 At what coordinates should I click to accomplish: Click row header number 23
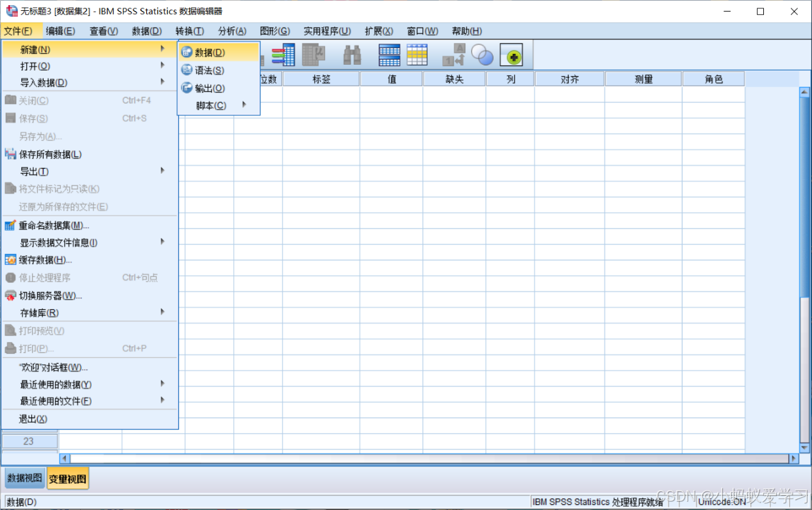coord(29,441)
